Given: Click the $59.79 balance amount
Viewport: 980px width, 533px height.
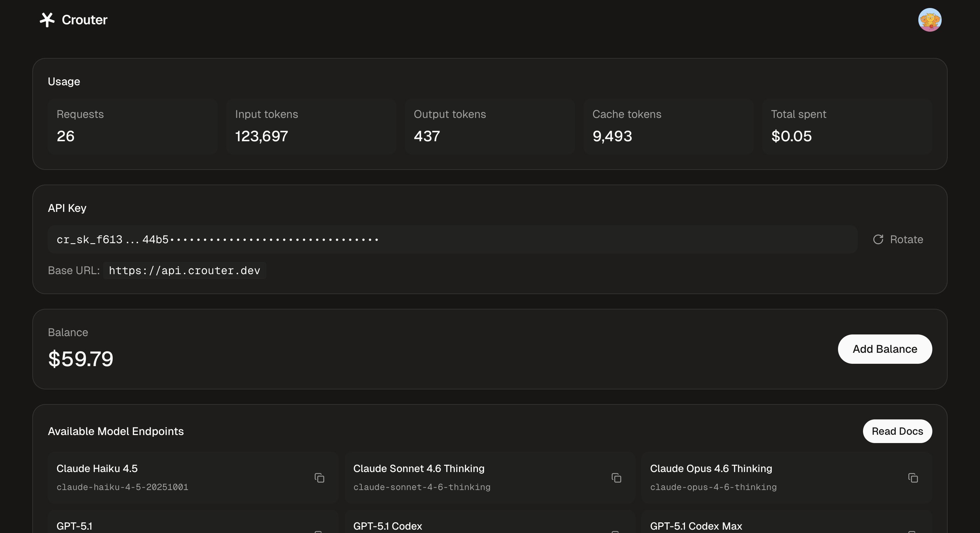Looking at the screenshot, I should (81, 358).
